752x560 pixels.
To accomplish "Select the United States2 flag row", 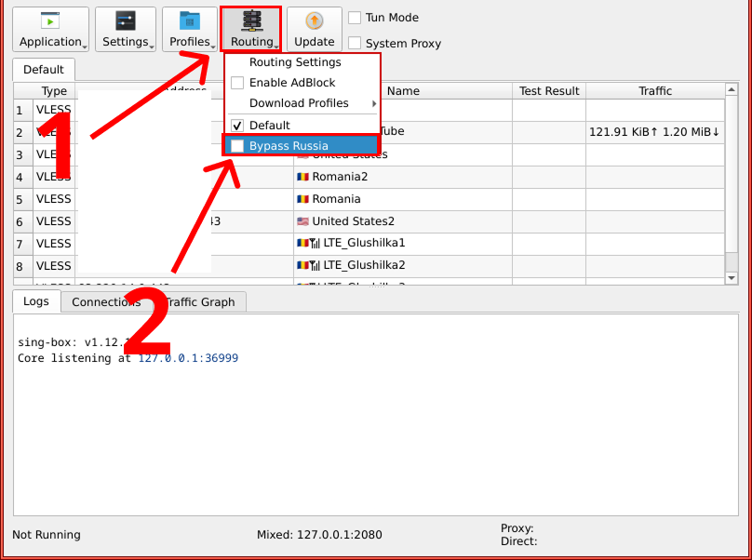I will point(346,221).
